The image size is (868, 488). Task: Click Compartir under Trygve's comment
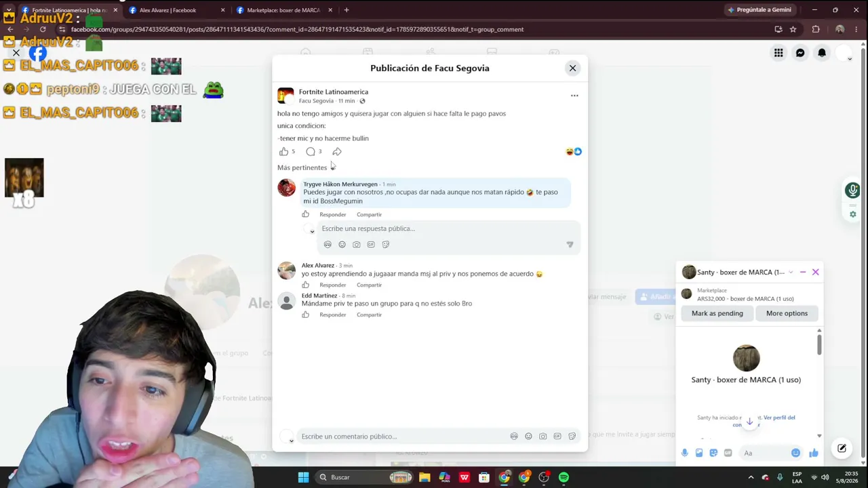click(369, 215)
